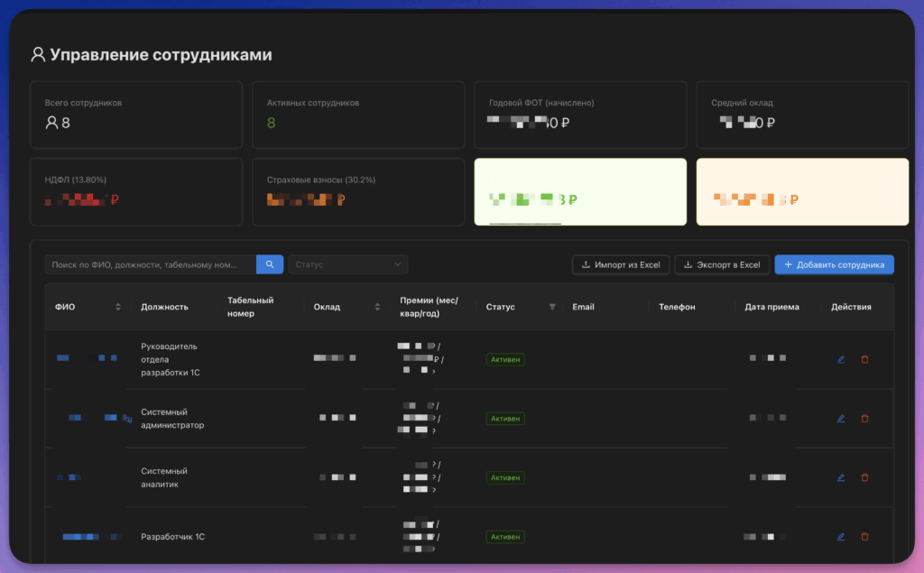924x573 pixels.
Task: Click the Разработчик 1С cell
Action: click(x=172, y=536)
